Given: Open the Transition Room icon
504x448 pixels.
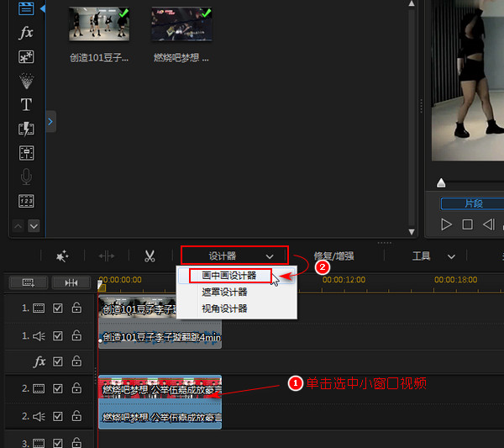Looking at the screenshot, I should coord(26,129).
